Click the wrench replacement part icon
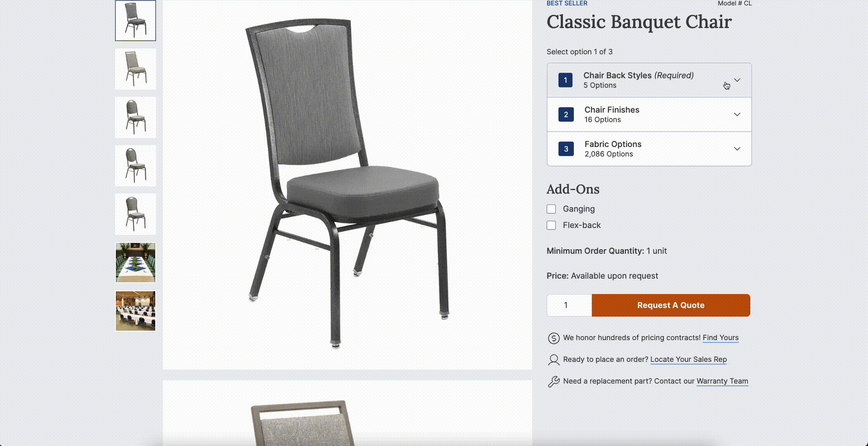The width and height of the screenshot is (868, 446). click(x=553, y=381)
